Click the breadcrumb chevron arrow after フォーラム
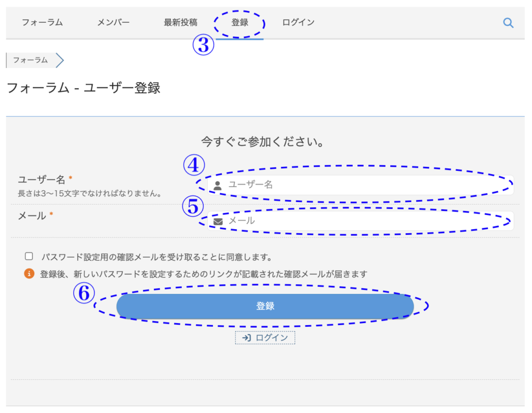This screenshot has height=413, width=532. coord(59,60)
